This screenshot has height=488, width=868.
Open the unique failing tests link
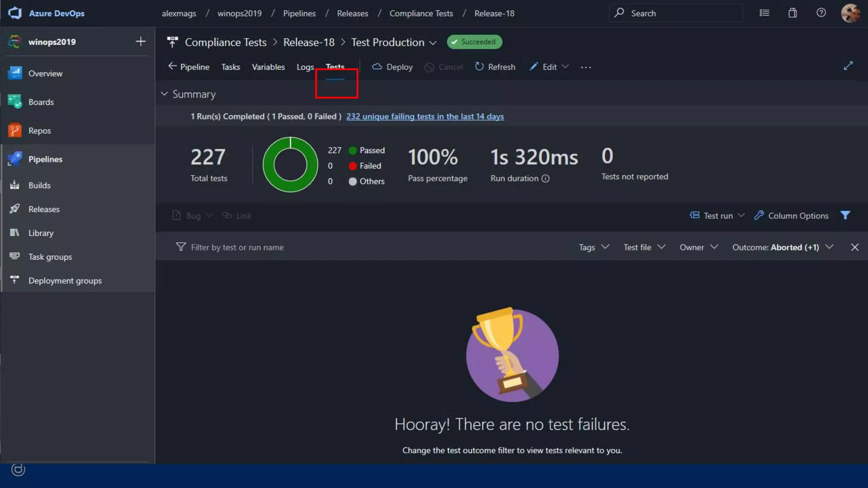(425, 116)
